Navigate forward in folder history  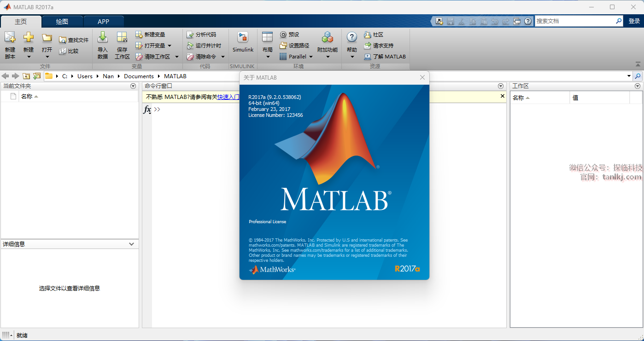[x=16, y=76]
